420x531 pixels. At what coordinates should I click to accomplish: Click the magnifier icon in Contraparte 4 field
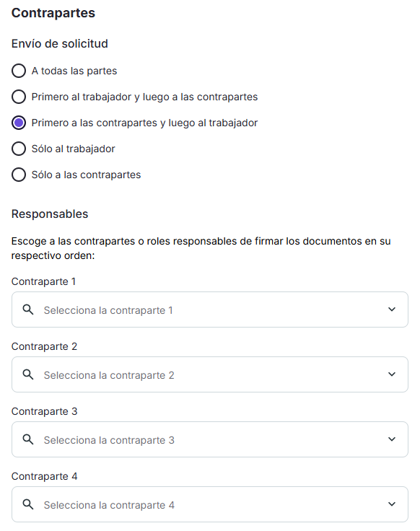point(28,504)
